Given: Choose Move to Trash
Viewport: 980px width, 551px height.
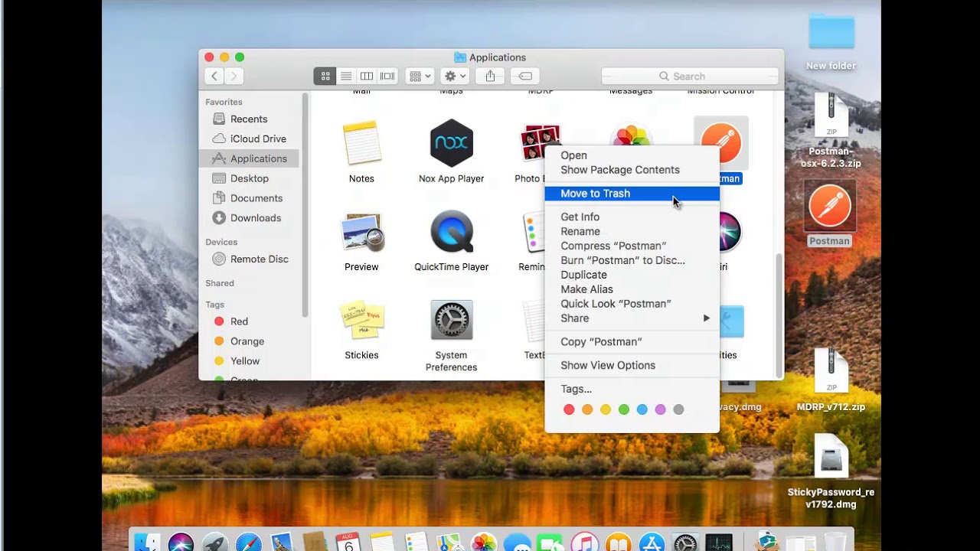Looking at the screenshot, I should (632, 194).
